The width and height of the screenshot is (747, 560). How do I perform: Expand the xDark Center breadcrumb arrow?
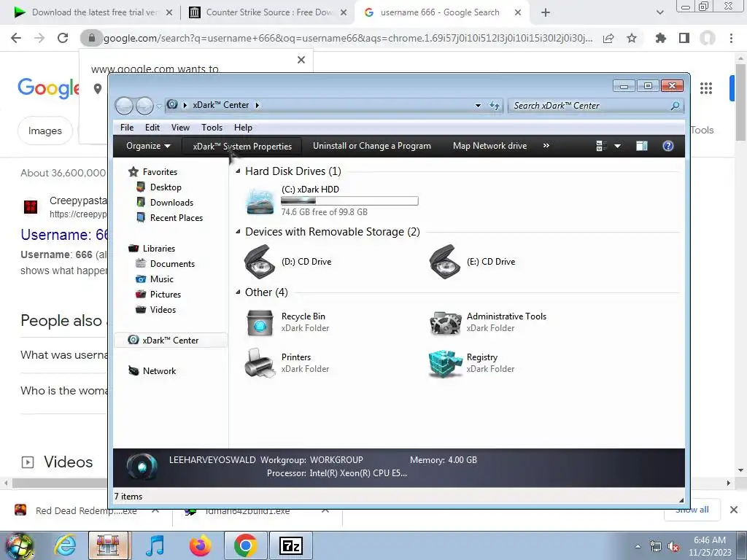pos(258,105)
